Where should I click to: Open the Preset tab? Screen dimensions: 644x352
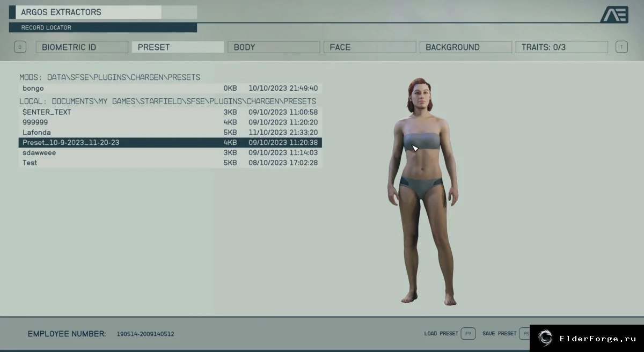click(x=178, y=47)
